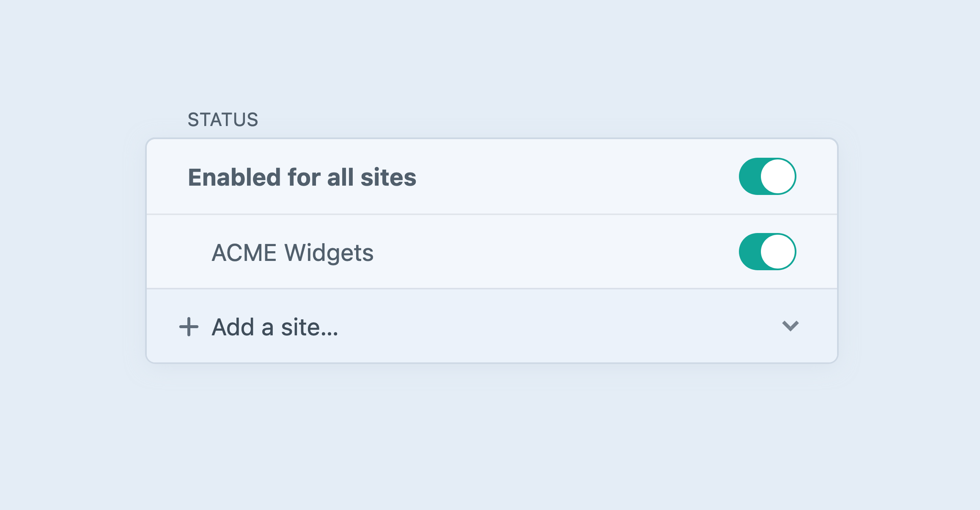Click the ACME Widgets toggle knob
Image resolution: width=980 pixels, height=510 pixels.
[778, 251]
